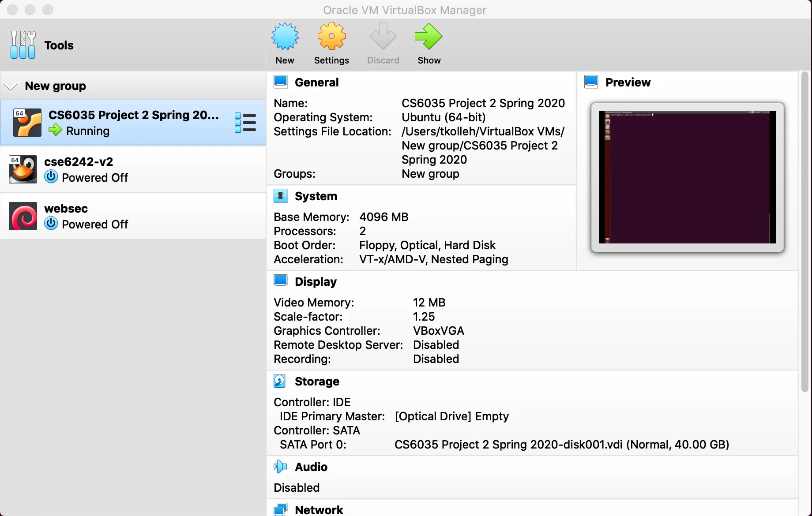Collapse the New group list

[11, 86]
